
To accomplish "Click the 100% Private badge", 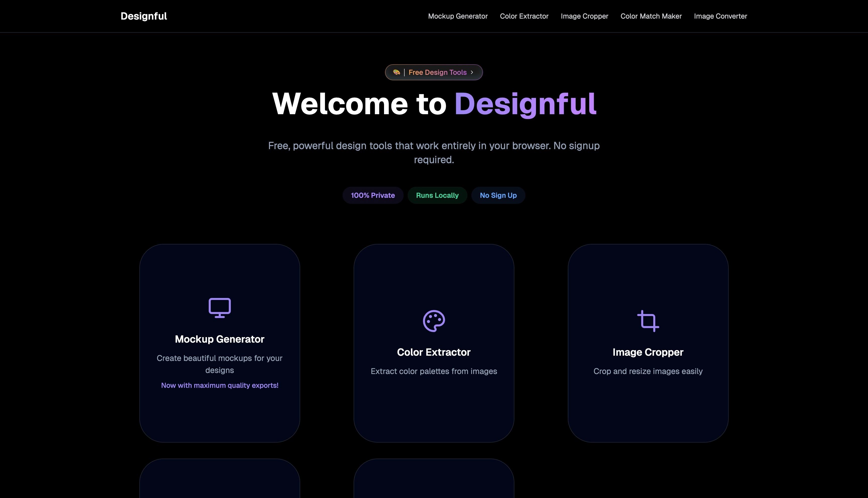I will click(372, 195).
